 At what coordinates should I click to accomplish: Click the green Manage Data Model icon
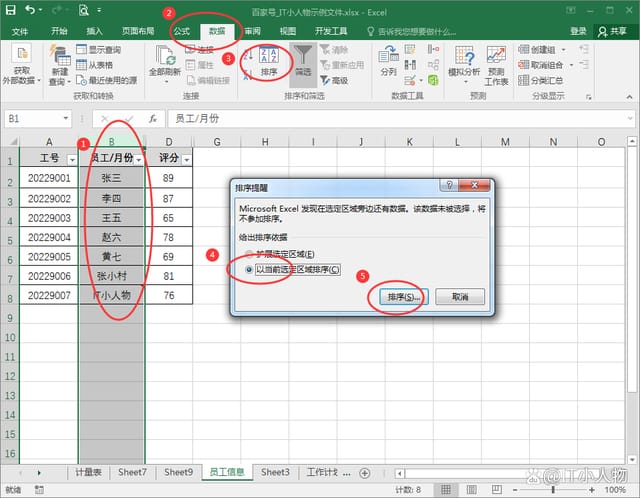click(433, 80)
